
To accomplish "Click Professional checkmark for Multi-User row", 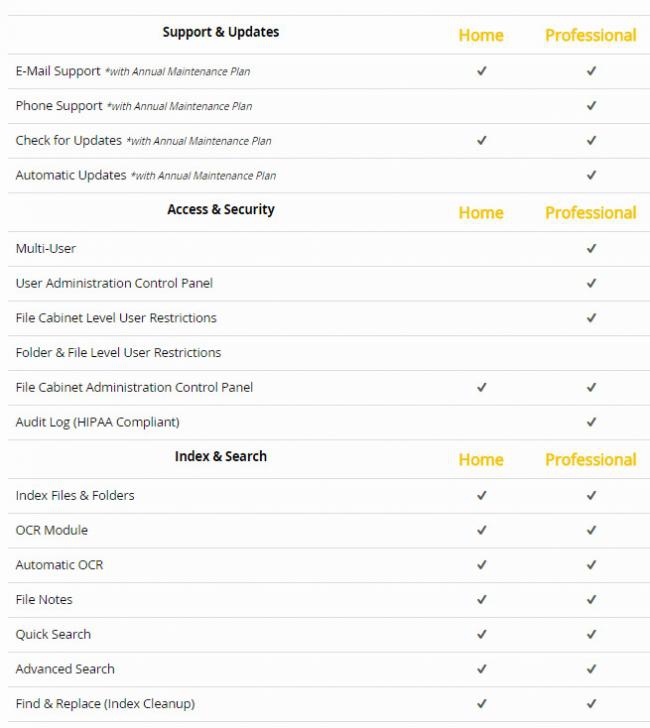I will 591,249.
